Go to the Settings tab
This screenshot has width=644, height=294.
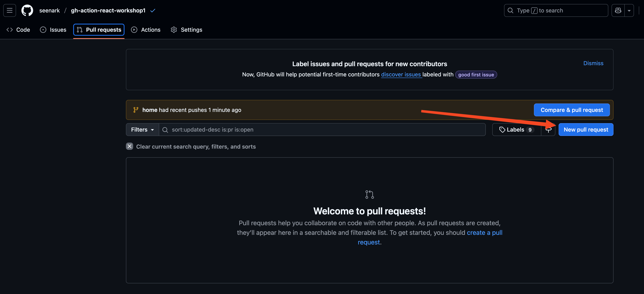pyautogui.click(x=186, y=30)
